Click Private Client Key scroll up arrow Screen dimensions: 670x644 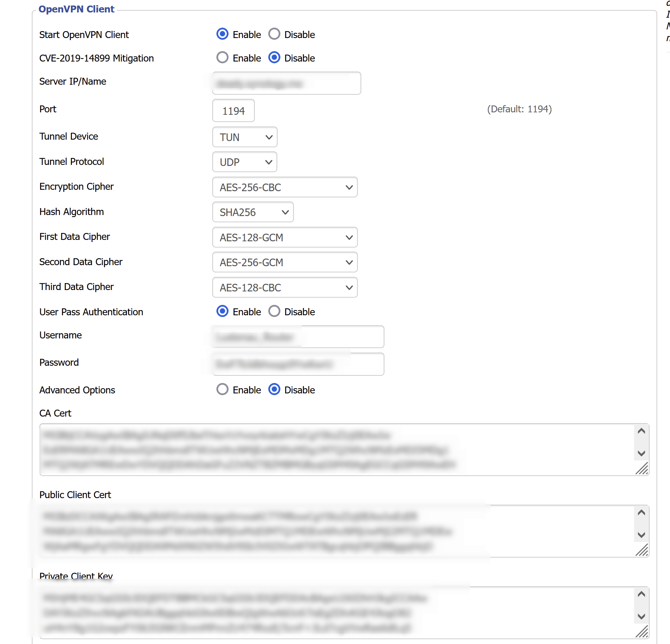(641, 594)
